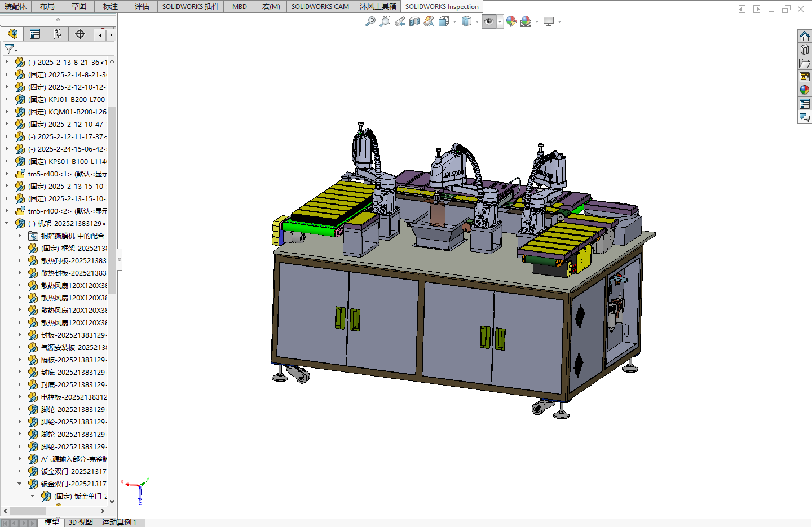Viewport: 812px width, 527px height.
Task: Open the ConfigurationManager tab icon
Action: [x=58, y=34]
